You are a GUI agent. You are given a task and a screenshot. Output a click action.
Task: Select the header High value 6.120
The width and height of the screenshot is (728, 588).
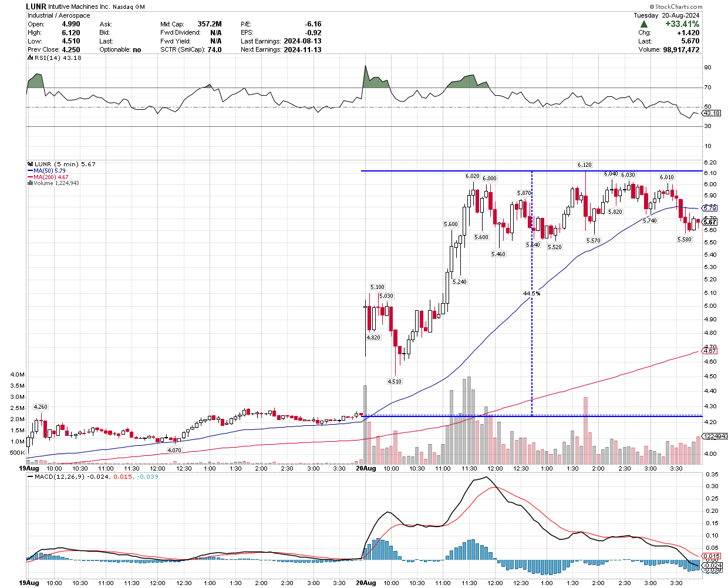(71, 33)
